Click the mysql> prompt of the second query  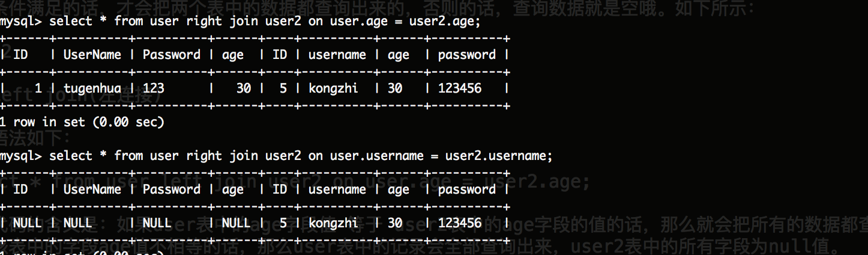(20, 156)
